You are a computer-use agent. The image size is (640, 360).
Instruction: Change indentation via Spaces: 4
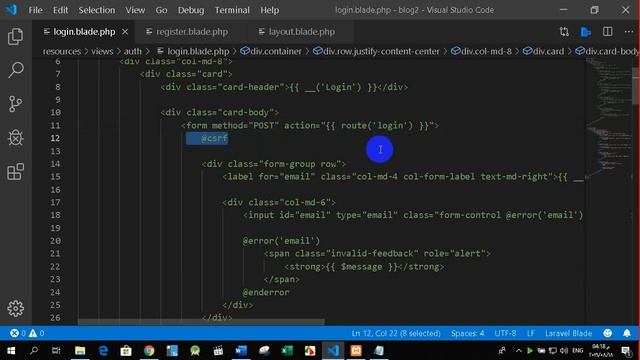[467, 333]
